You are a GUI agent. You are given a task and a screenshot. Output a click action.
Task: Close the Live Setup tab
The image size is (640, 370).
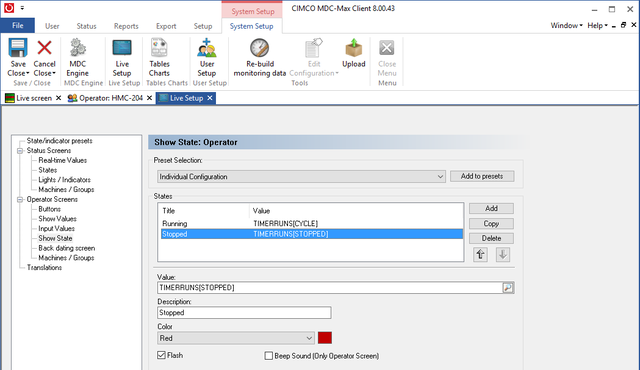210,98
